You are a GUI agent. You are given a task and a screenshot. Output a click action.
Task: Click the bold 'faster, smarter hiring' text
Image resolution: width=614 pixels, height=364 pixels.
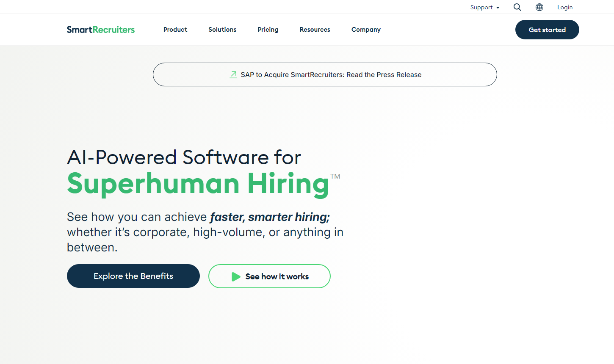coord(270,217)
